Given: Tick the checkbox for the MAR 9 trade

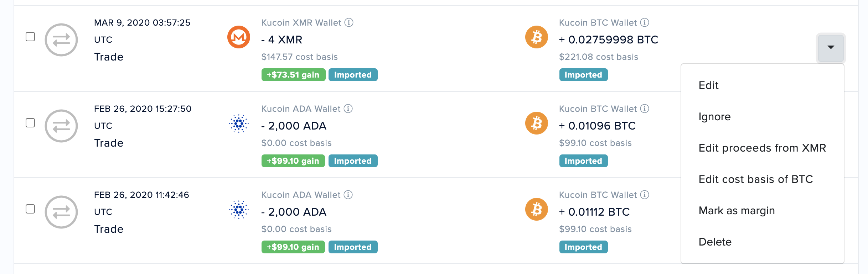Looking at the screenshot, I should tap(30, 37).
